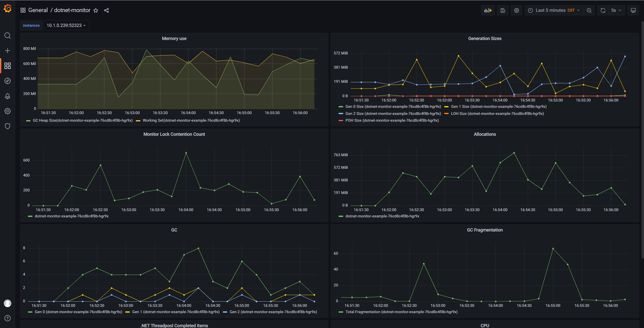Expand the Instances dropdown selector
Viewport: 644px width, 328px height.
65,25
